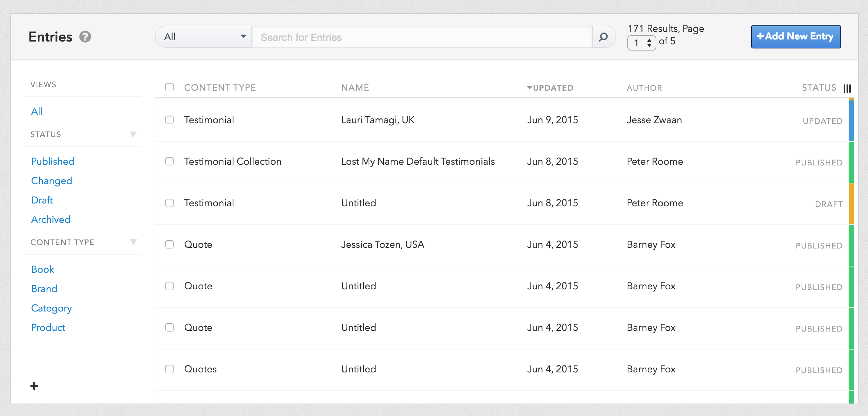
Task: Select the Jessica Tozen, USA entry checkbox
Action: 169,244
